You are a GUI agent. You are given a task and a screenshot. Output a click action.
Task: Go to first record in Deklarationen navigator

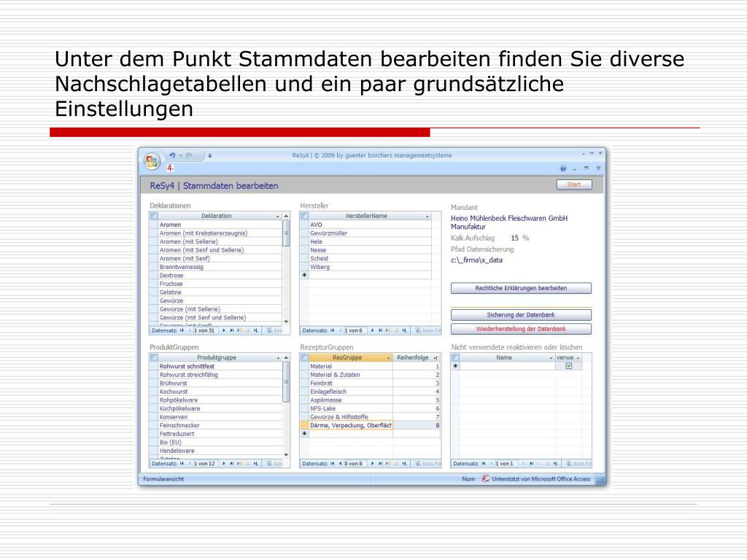click(x=182, y=330)
